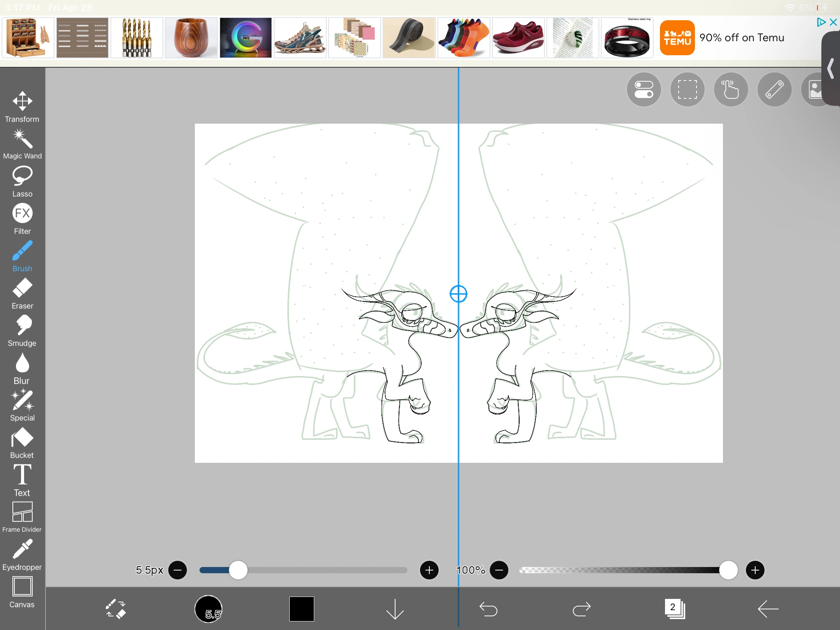Viewport: 840px width, 630px height.
Task: Select the ruler tool icon
Action: pos(775,89)
